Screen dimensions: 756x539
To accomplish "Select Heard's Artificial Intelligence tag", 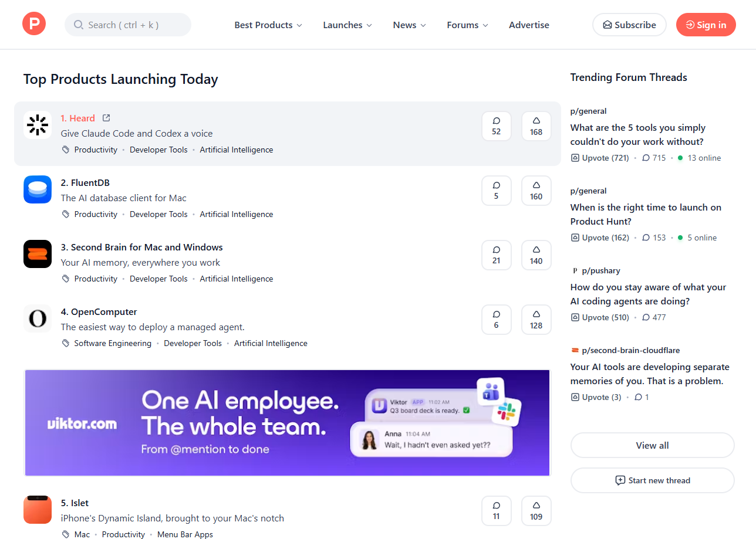I will pyautogui.click(x=237, y=150).
